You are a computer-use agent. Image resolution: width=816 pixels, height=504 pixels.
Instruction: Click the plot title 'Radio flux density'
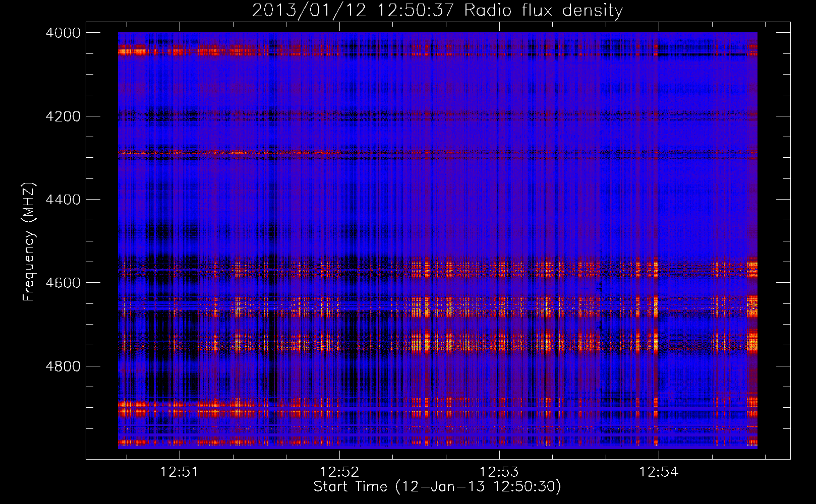pos(544,11)
